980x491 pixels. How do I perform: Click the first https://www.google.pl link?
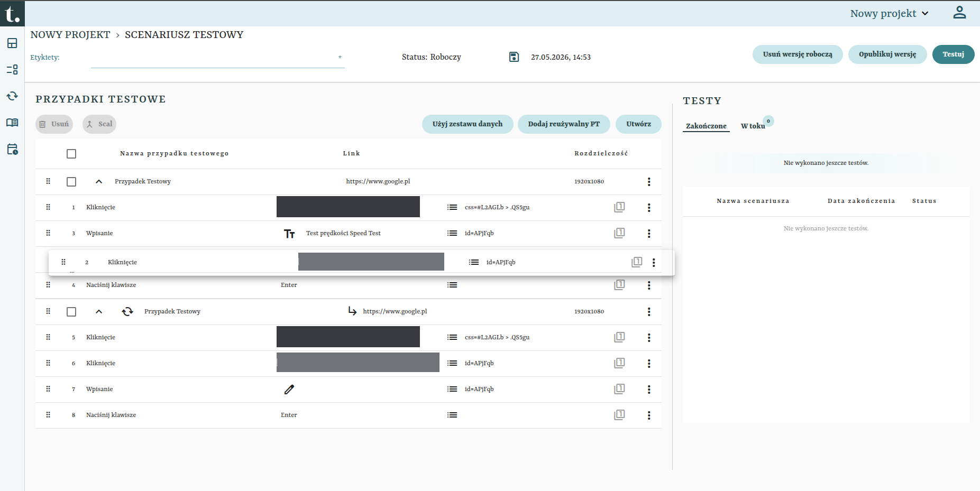coord(378,181)
